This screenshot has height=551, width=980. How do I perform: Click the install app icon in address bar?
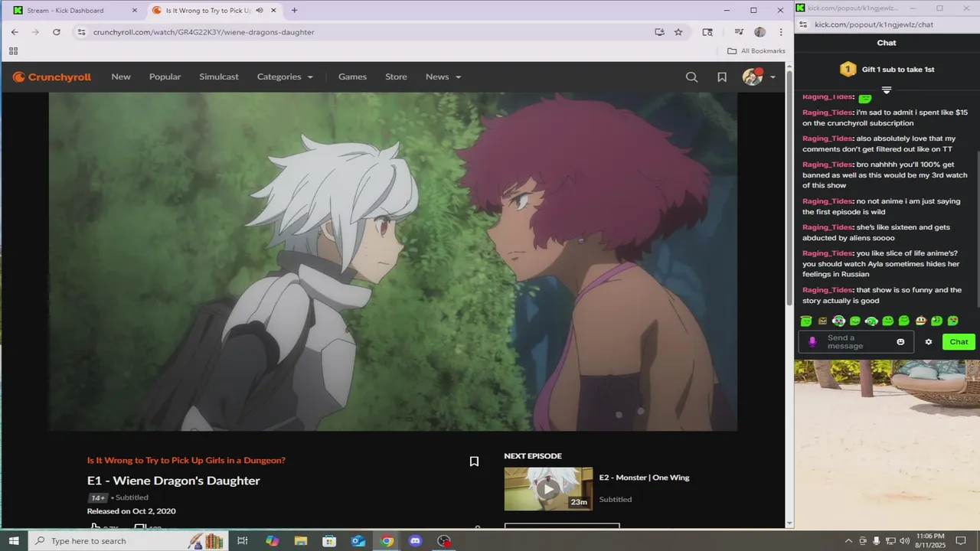(x=659, y=32)
